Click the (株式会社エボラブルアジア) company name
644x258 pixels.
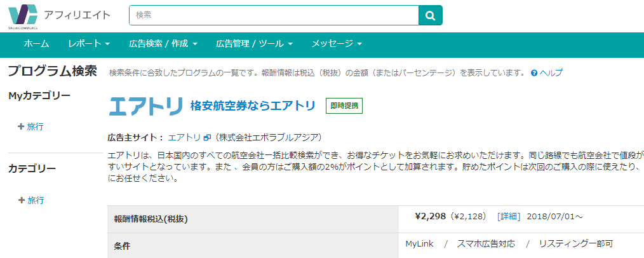pos(267,137)
